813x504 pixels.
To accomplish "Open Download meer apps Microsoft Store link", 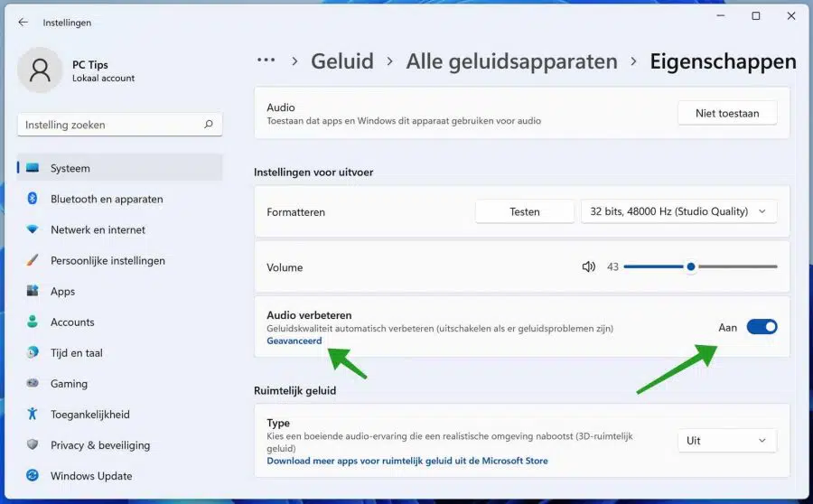I will pyautogui.click(x=407, y=461).
